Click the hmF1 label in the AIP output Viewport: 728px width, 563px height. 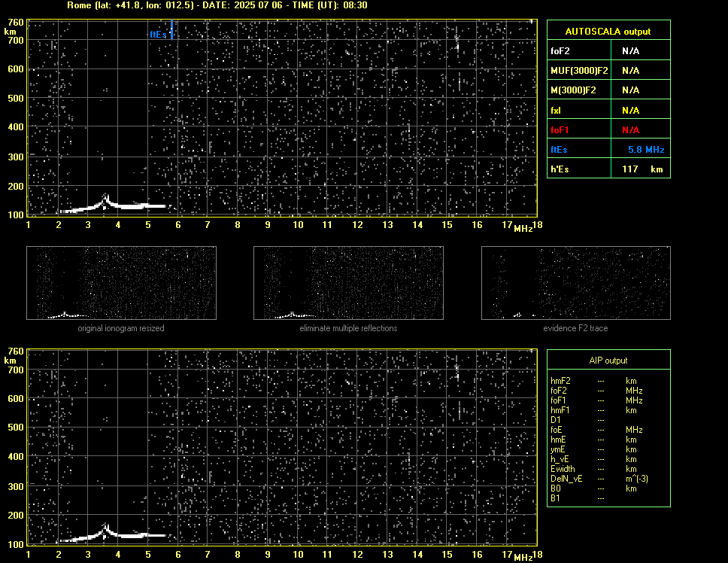[x=560, y=410]
